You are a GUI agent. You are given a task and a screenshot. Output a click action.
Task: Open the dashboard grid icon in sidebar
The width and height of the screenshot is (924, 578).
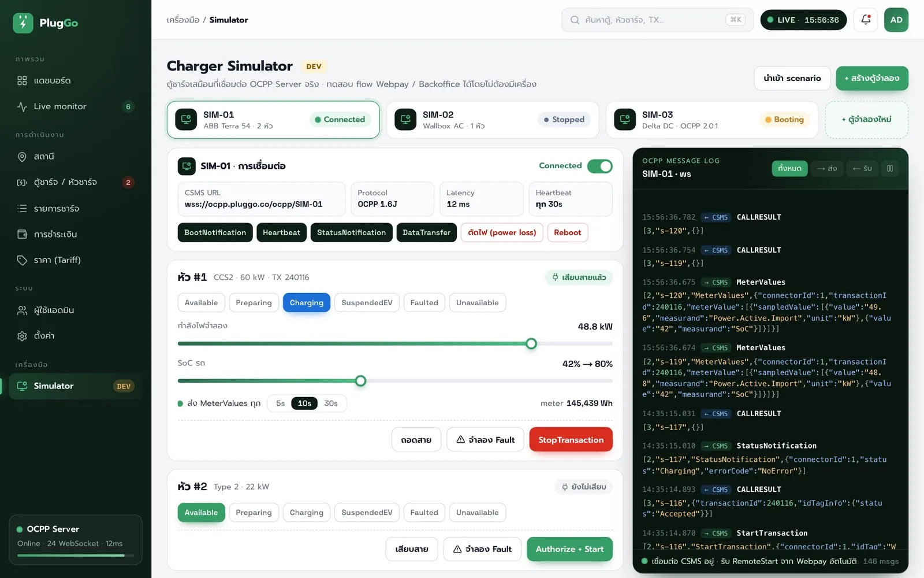point(22,80)
